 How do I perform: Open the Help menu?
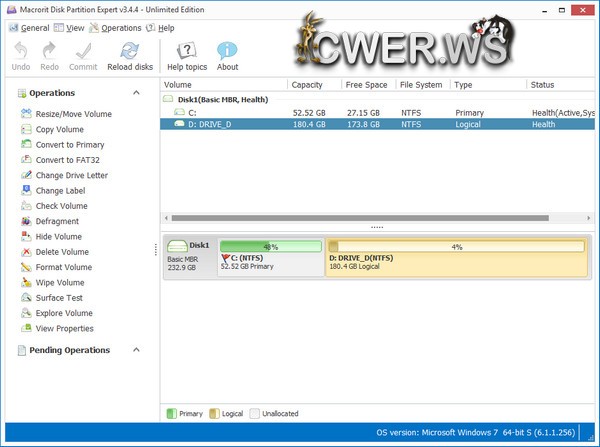(161, 28)
